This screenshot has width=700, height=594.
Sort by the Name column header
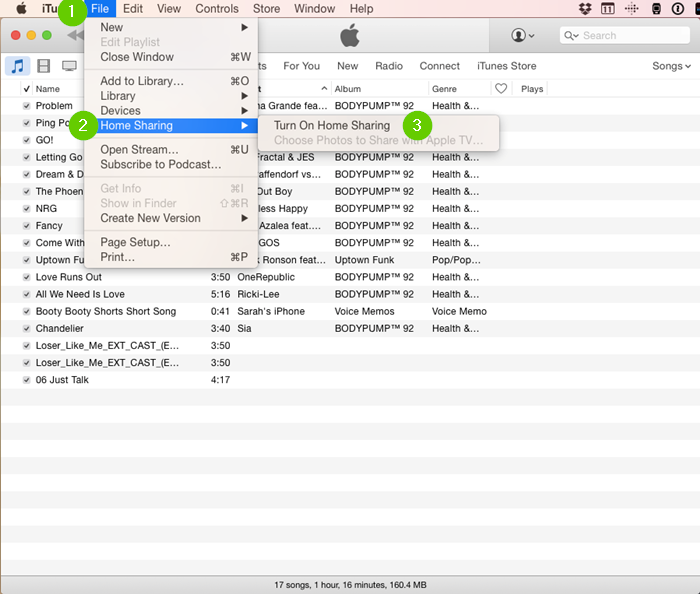48,89
